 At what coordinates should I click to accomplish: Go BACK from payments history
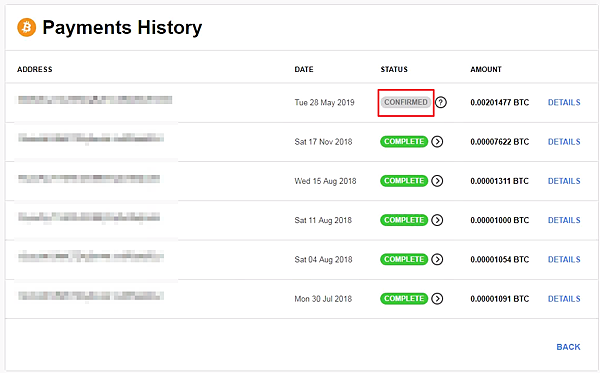pyautogui.click(x=568, y=347)
